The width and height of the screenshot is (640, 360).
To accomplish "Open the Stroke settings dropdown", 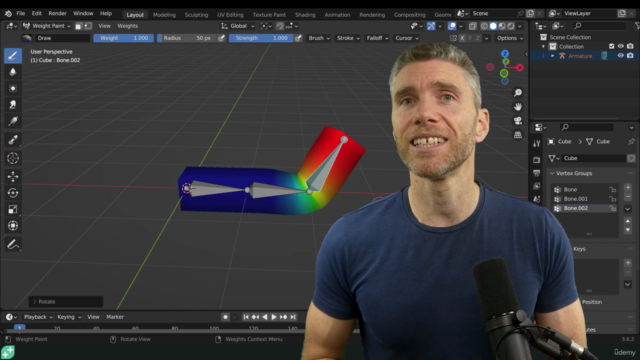I will [348, 38].
